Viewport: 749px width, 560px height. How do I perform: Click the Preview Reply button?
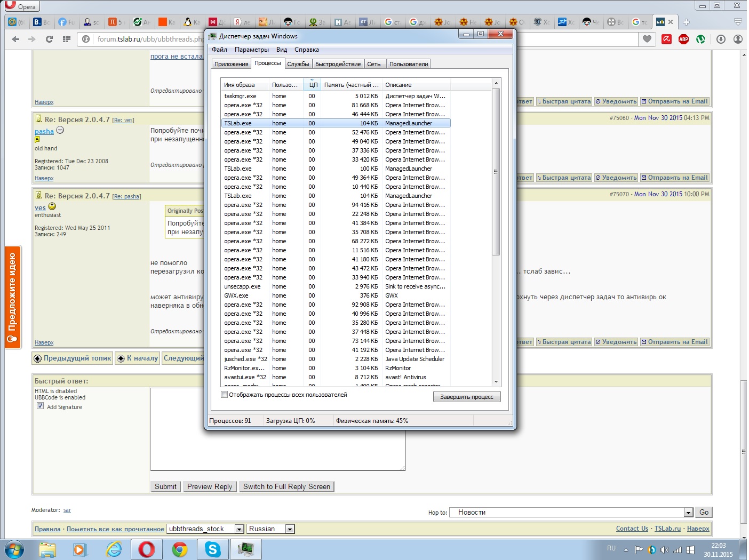(x=210, y=486)
